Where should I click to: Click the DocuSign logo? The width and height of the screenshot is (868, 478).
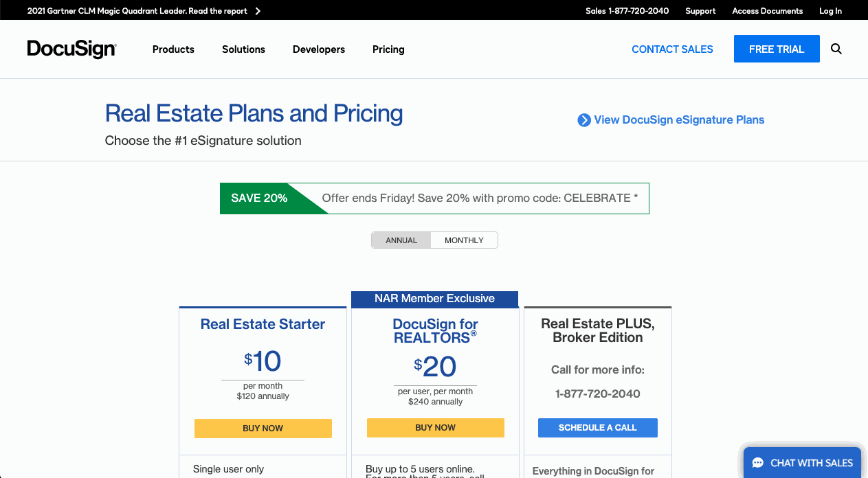(71, 49)
